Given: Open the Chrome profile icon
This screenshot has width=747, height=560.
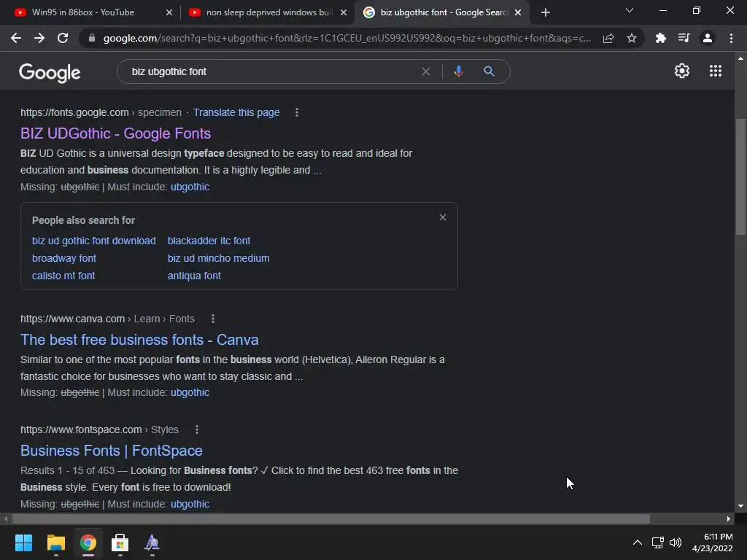Looking at the screenshot, I should [x=708, y=38].
